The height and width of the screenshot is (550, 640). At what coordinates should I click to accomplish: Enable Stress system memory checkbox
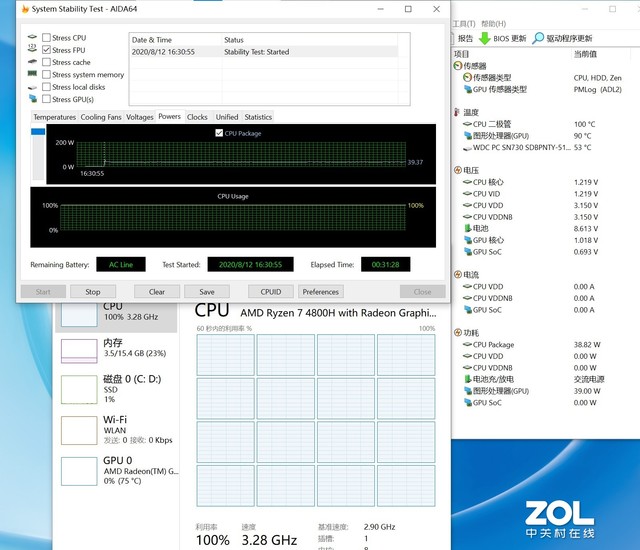click(47, 74)
